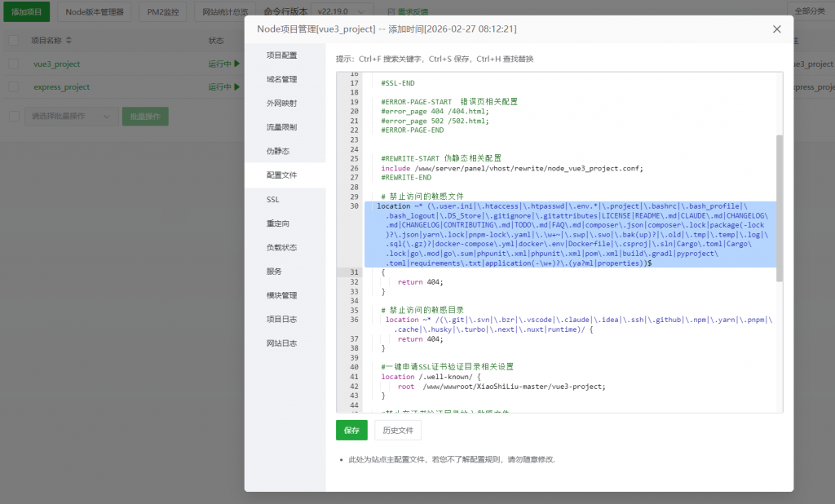Go to the 伪静态 tab
Image resolution: width=835 pixels, height=504 pixels.
278,151
